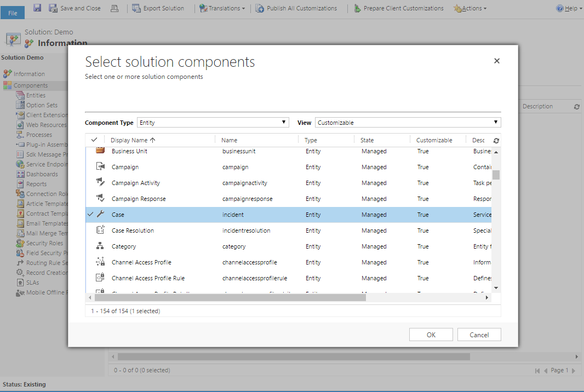The image size is (584, 392).
Task: Click the SLAs sidebar icon
Action: tap(20, 283)
